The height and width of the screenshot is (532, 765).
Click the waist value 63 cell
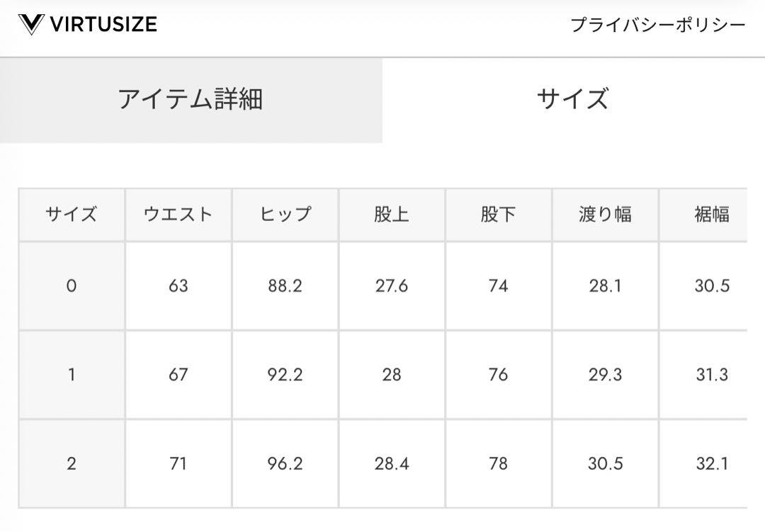(178, 285)
